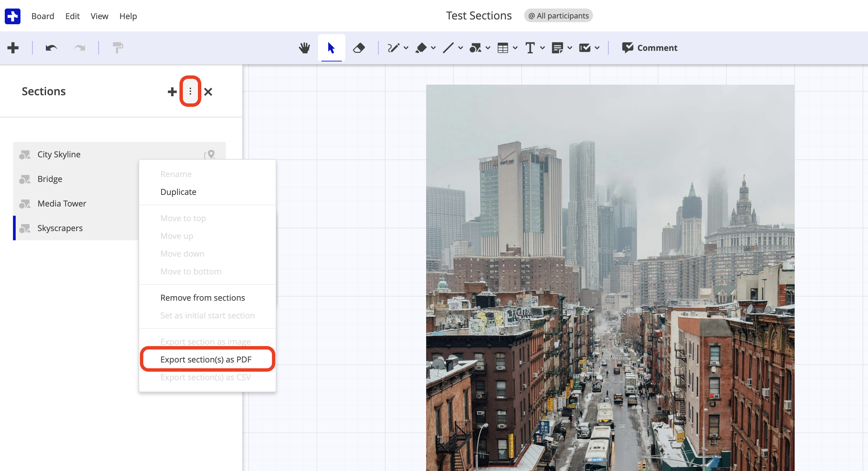
Task: Open the Shapes dropdown arrow
Action: point(488,48)
